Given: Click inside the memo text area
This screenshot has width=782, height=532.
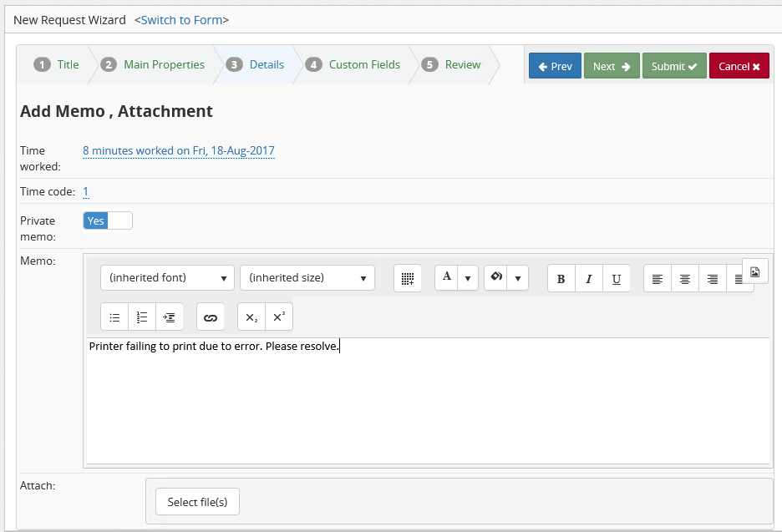Looking at the screenshot, I should tap(427, 401).
